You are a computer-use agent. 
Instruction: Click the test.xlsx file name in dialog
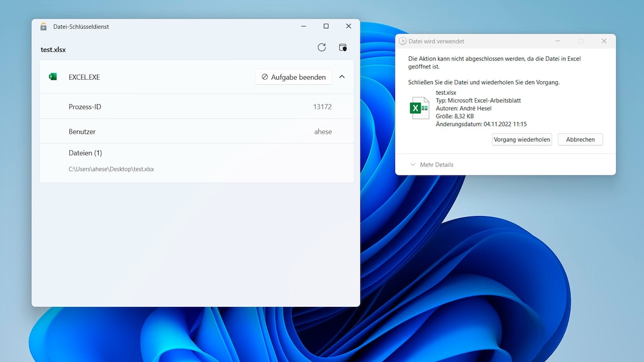[446, 93]
